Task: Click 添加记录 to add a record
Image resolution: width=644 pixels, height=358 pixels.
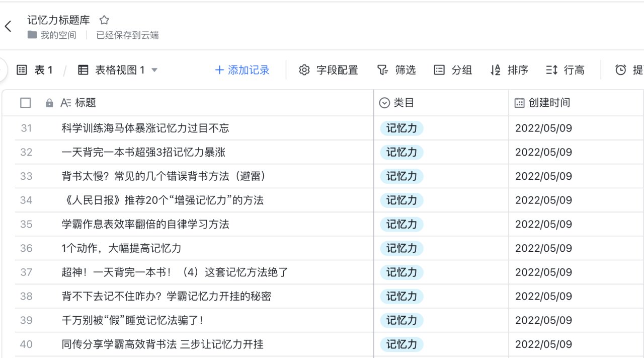Action: [243, 70]
